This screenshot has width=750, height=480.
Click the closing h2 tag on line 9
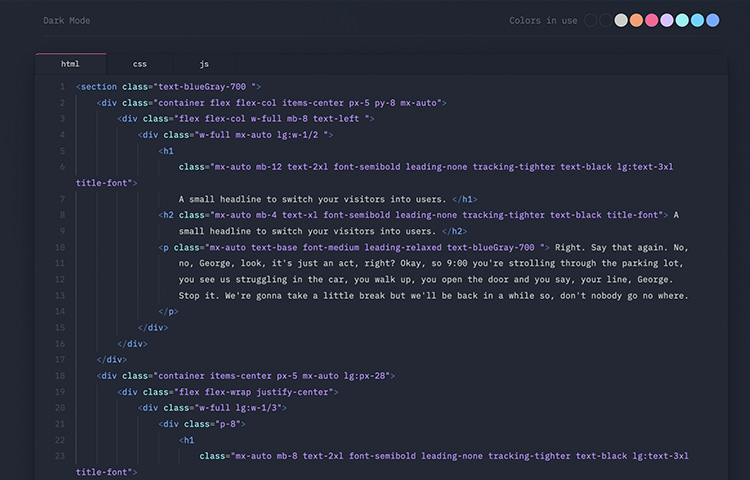454,231
